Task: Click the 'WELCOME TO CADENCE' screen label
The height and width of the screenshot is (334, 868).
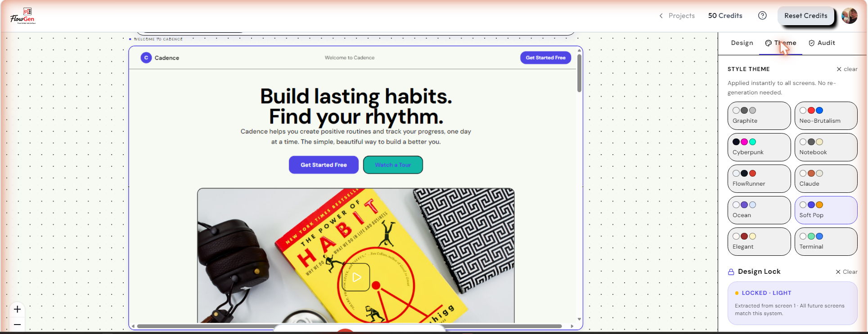Action: (158, 39)
